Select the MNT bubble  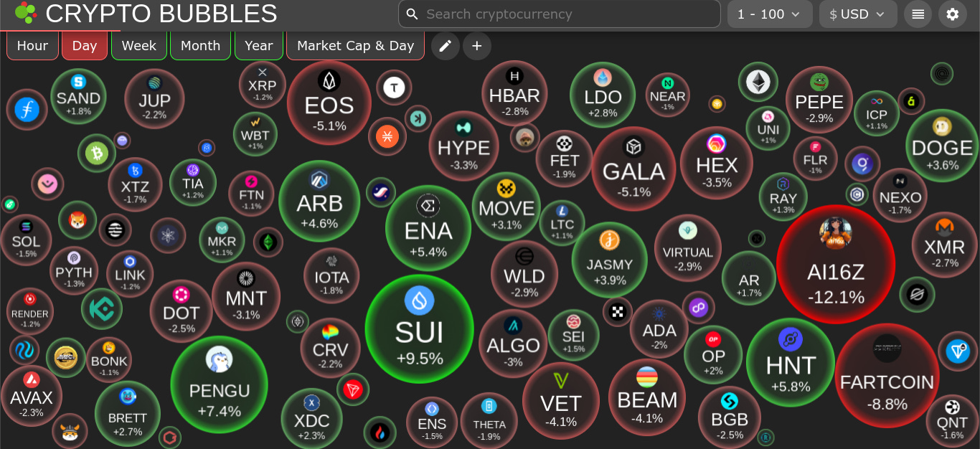pyautogui.click(x=246, y=296)
